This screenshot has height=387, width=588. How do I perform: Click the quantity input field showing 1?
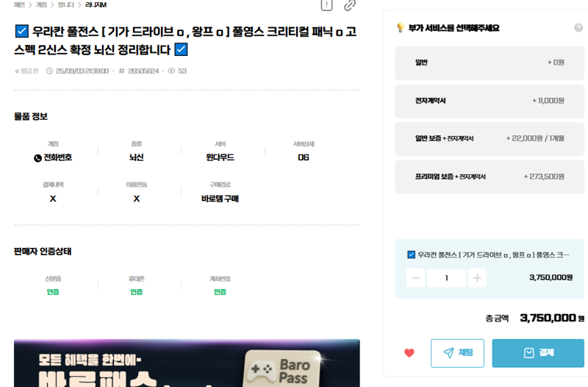click(x=446, y=278)
